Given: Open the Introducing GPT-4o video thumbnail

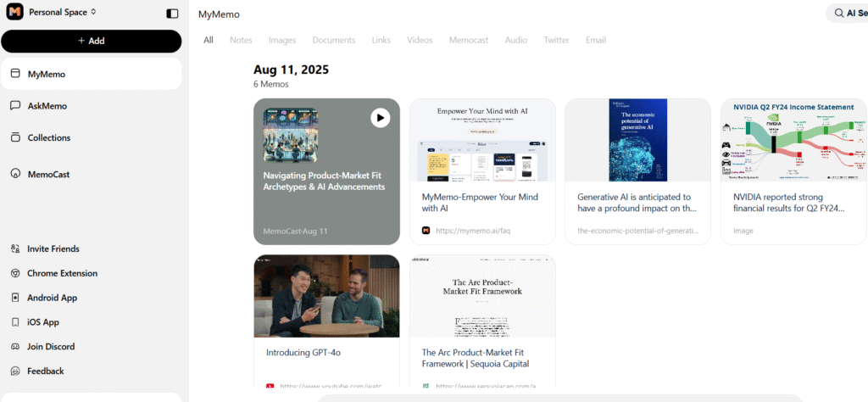Looking at the screenshot, I should point(326,296).
